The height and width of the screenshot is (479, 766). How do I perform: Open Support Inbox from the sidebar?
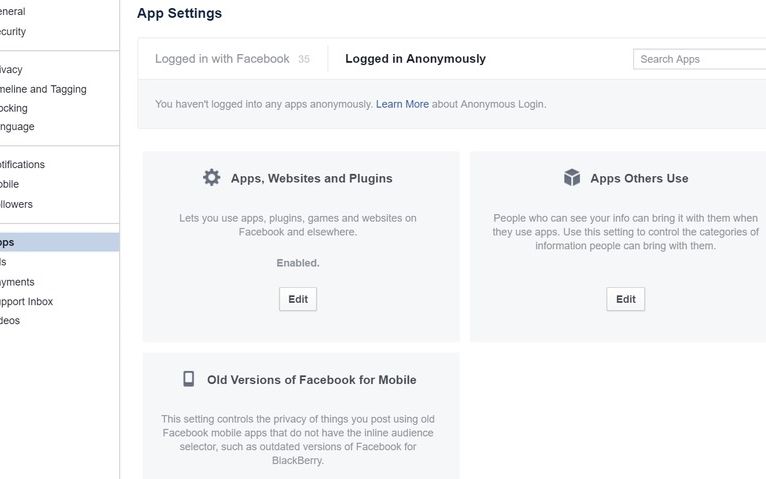(x=26, y=301)
